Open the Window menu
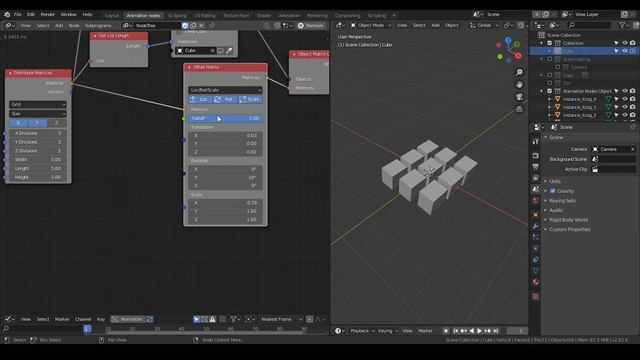Screen dimensions: 640x360 69,14
